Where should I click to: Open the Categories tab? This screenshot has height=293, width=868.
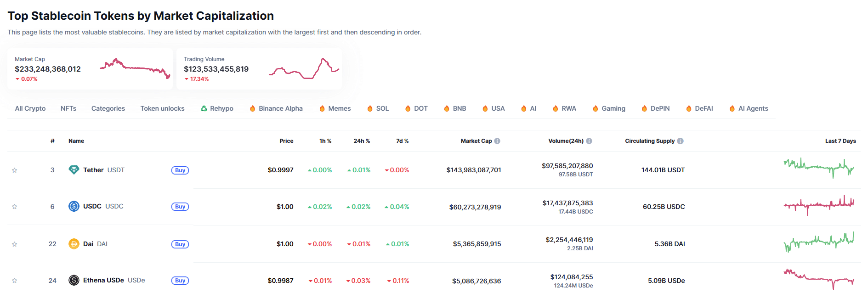(108, 108)
